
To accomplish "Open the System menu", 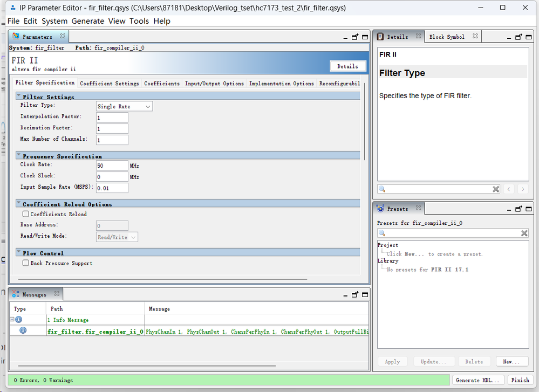I will coord(54,21).
